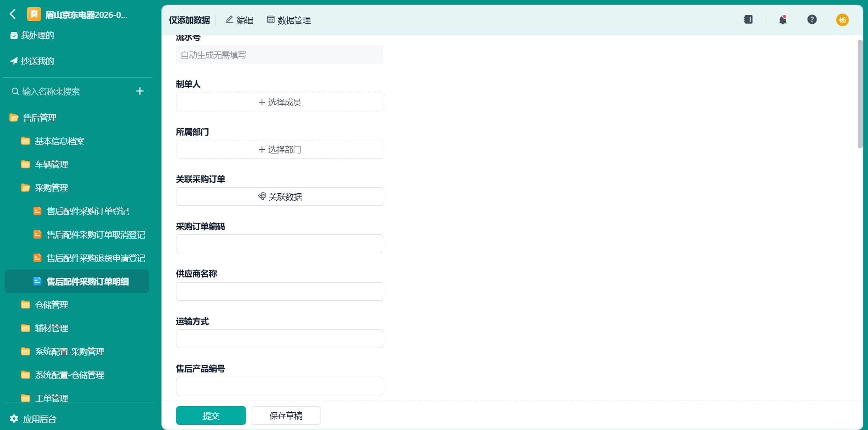Screen dimensions: 868x430
Task: Click the 我处理的 checkbox icon
Action: [x=14, y=36]
